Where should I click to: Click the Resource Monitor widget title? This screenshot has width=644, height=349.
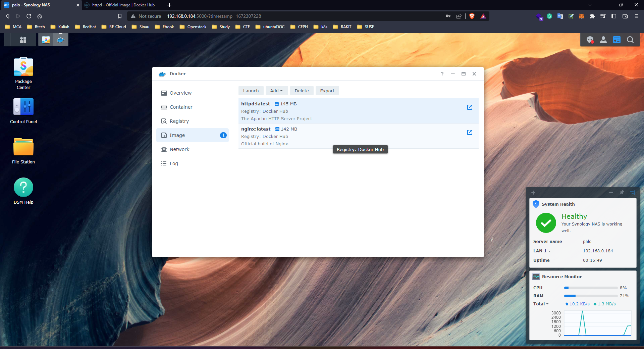coord(562,277)
